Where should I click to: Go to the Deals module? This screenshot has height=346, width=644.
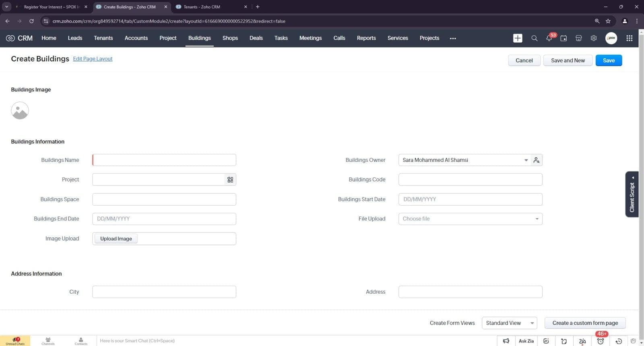(256, 38)
